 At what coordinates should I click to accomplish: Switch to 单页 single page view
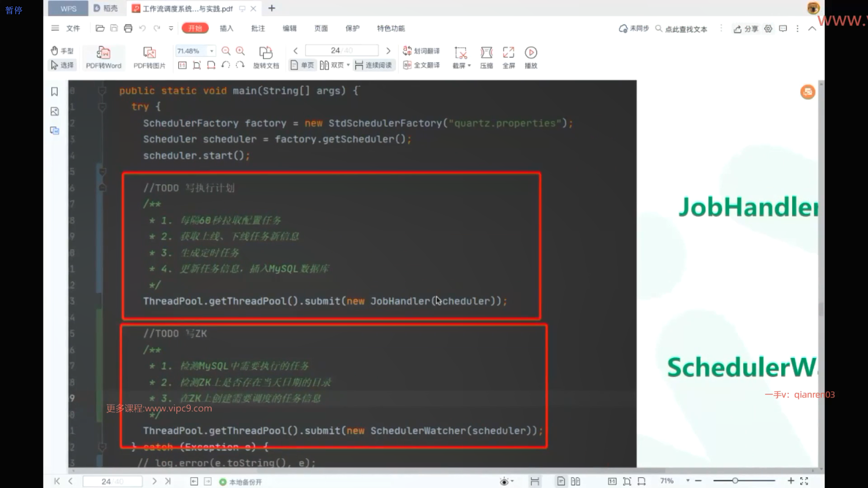pyautogui.click(x=302, y=66)
